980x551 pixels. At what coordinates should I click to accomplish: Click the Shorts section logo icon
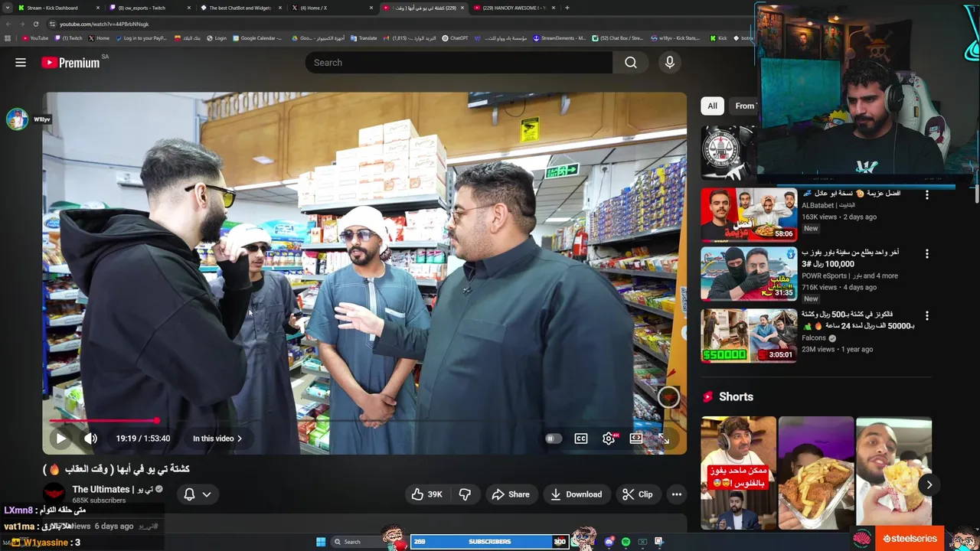click(707, 396)
